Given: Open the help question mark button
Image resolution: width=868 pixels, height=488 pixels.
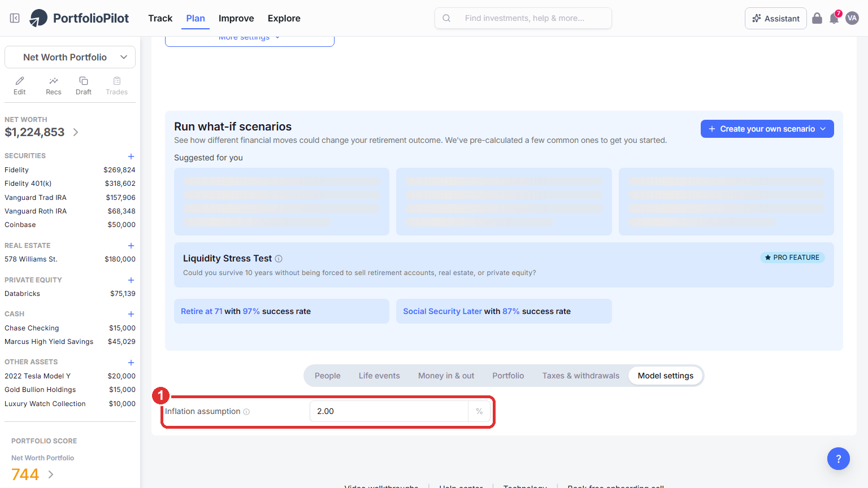Looking at the screenshot, I should [839, 459].
